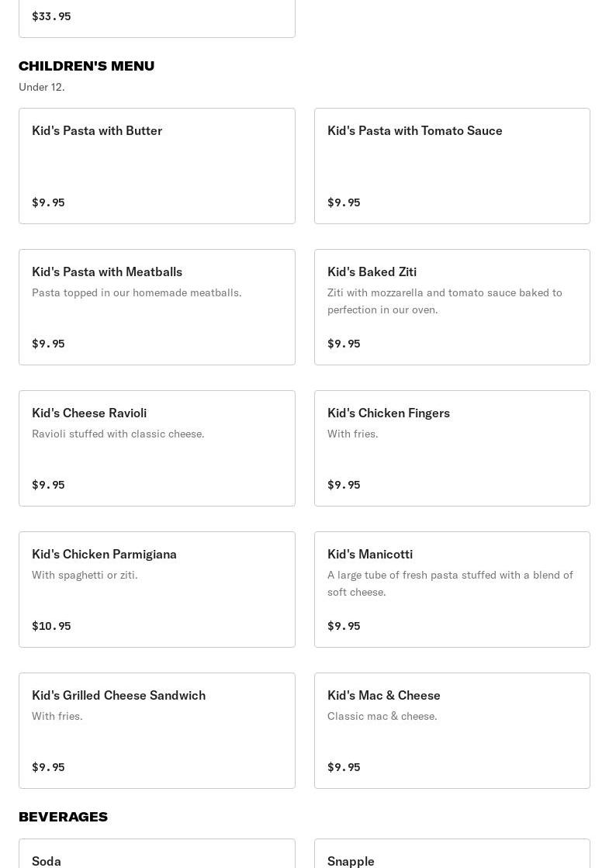
Task: Choose Kid's Grilled Cheese Sandwich
Action: 157,731
